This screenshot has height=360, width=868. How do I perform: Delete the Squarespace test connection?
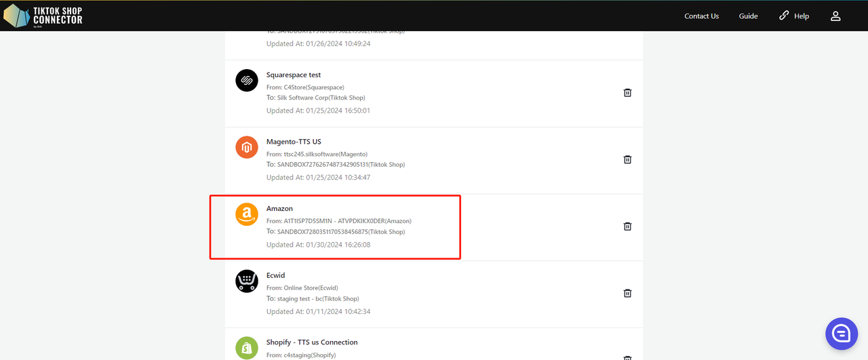[x=627, y=93]
